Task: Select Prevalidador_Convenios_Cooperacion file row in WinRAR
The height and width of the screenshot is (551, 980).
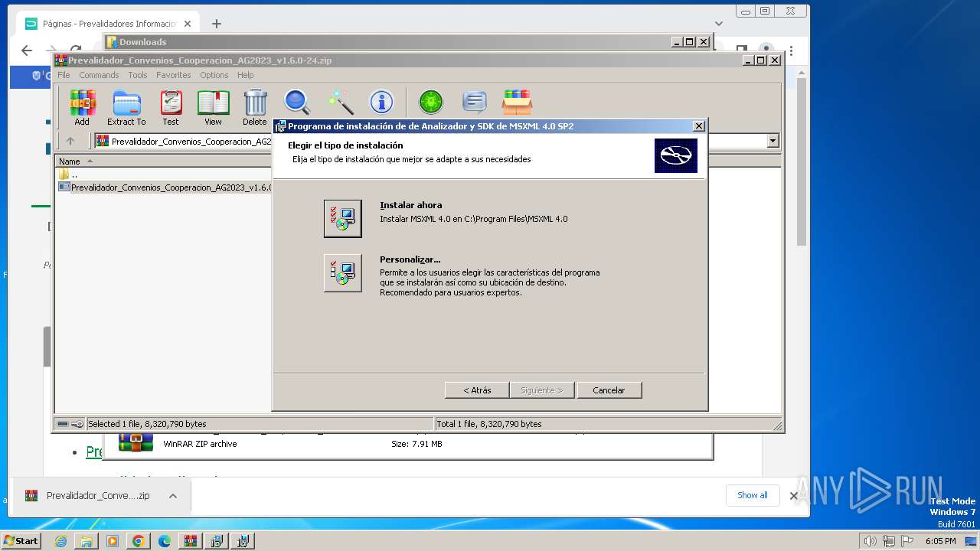Action: coord(164,187)
